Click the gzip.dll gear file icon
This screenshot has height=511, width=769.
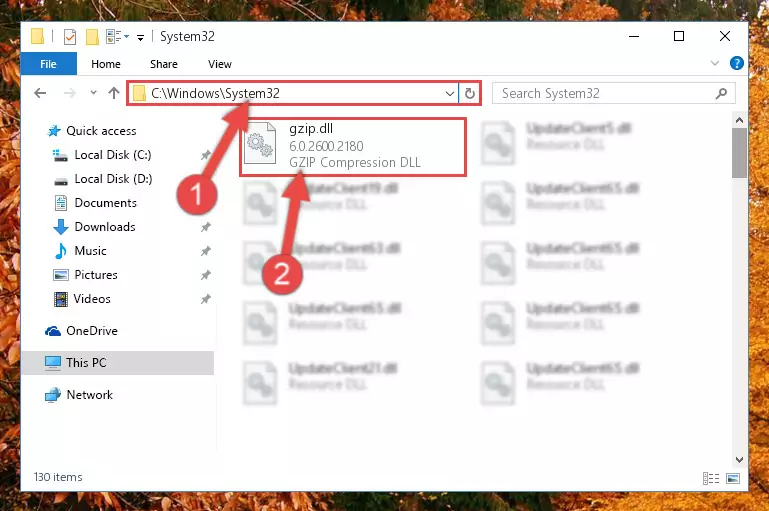click(x=260, y=144)
